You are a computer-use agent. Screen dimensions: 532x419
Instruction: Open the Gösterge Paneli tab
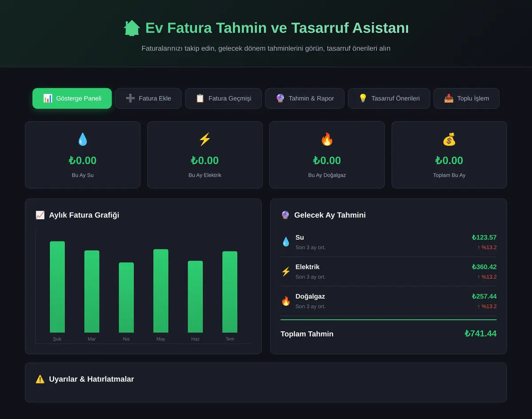click(72, 98)
